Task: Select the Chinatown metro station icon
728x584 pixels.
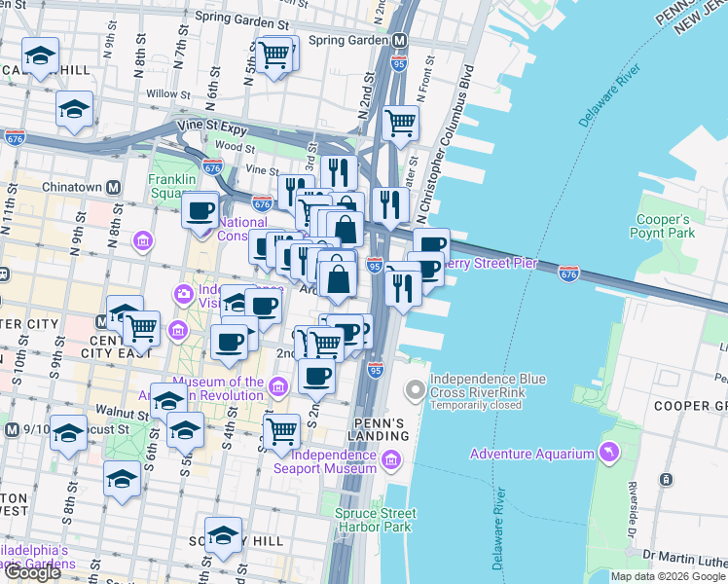Action: pos(113,187)
